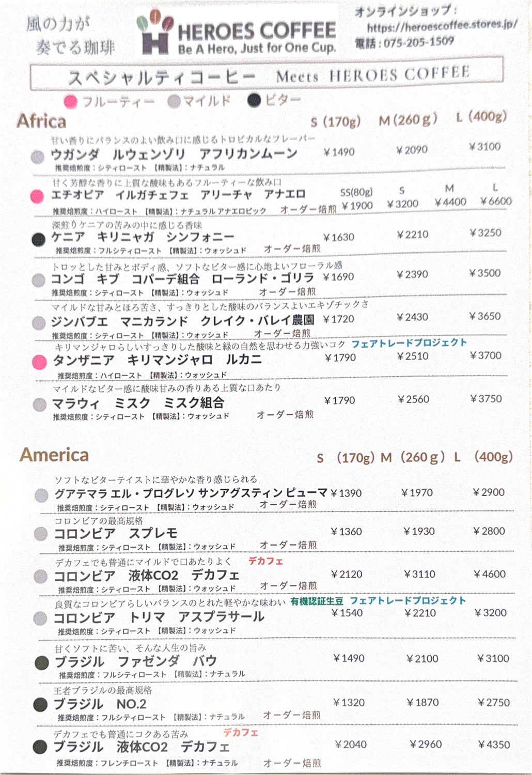Select the America section heading

[x=54, y=455]
